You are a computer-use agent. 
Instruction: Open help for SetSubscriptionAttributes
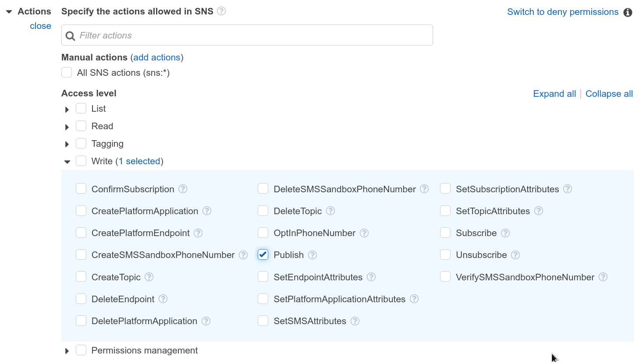568,189
